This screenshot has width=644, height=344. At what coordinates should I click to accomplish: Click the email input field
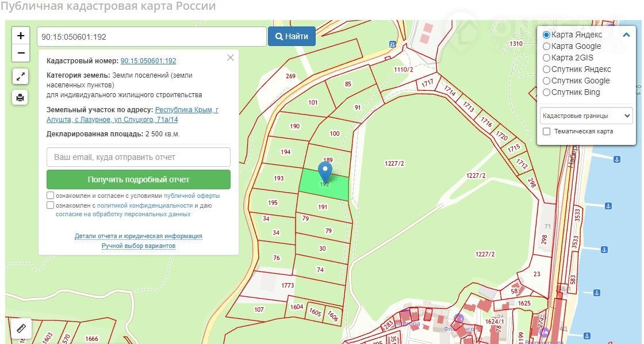tap(139, 157)
